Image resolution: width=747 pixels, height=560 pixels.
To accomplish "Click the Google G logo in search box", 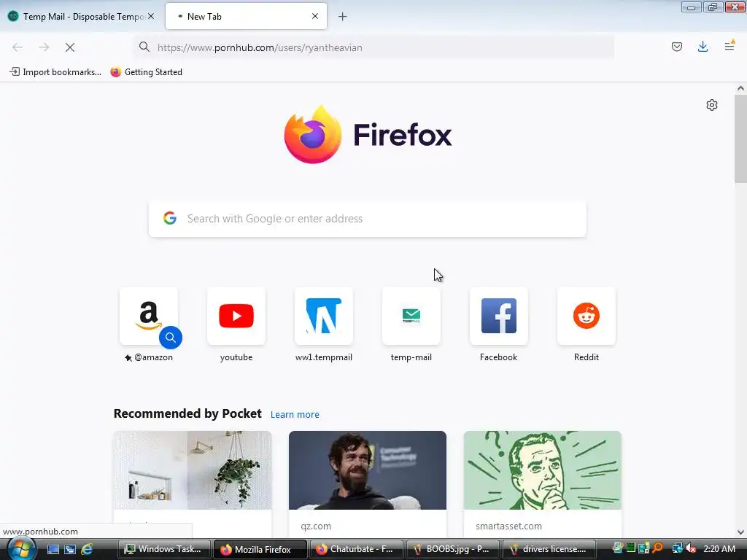I will [170, 218].
